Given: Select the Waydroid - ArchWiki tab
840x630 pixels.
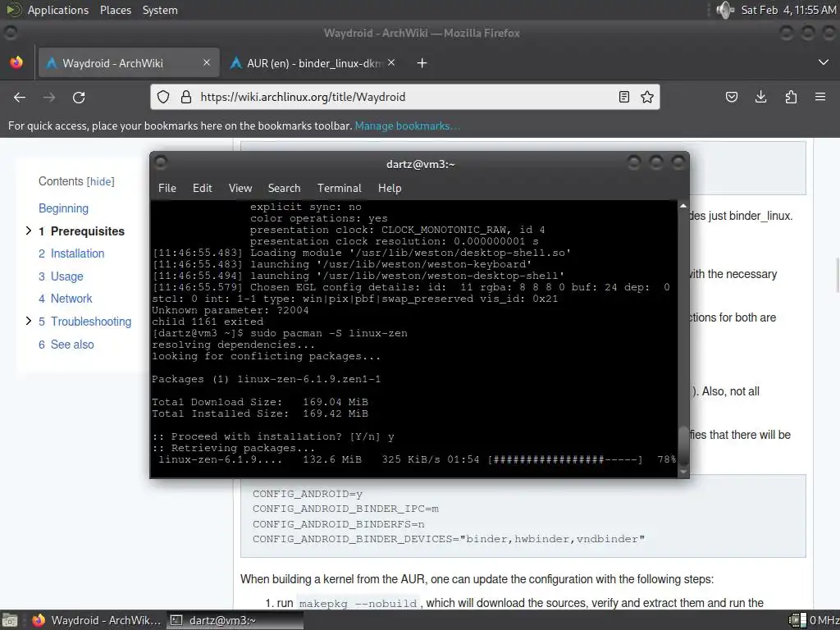Looking at the screenshot, I should (129, 63).
